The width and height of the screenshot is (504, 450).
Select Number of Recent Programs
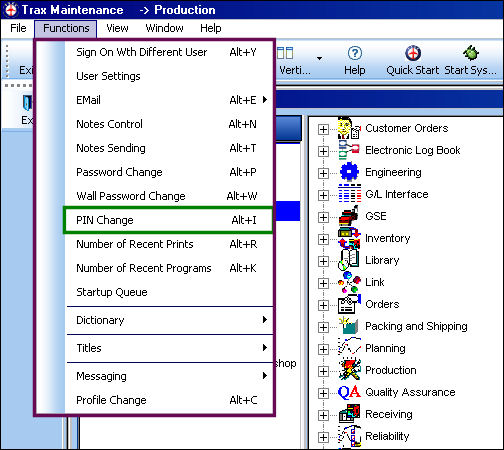[169, 268]
